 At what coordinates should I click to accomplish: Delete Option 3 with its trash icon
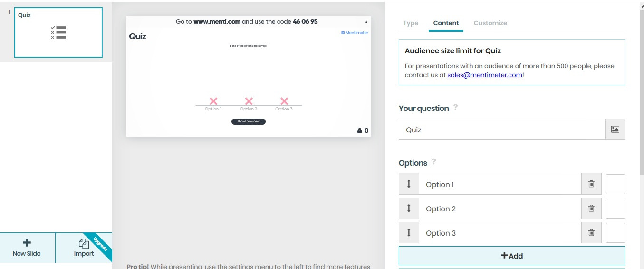click(x=591, y=233)
